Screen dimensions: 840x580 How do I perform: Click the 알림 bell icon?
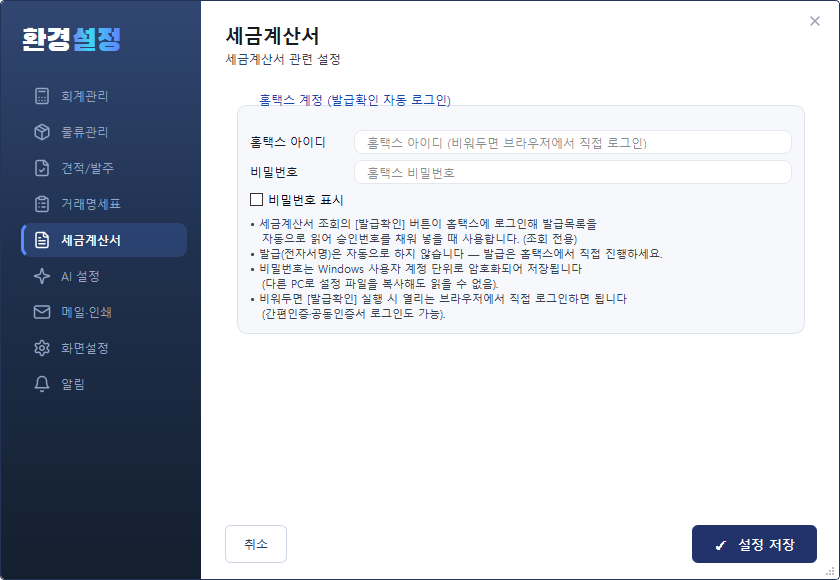pos(42,384)
